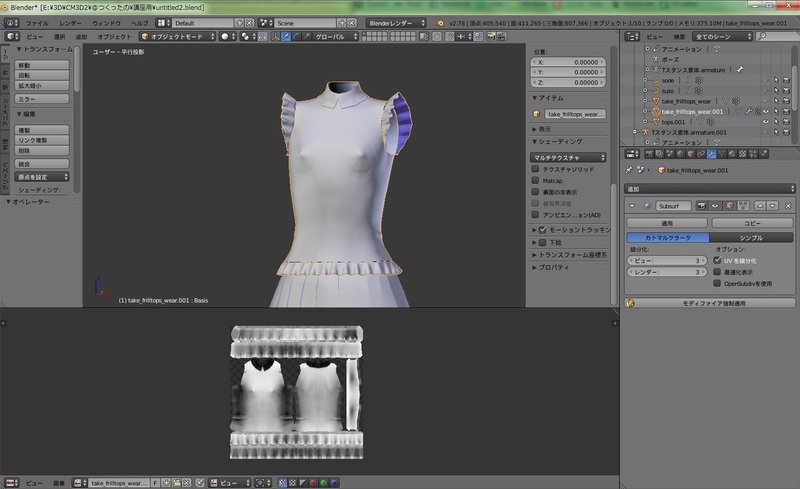Open the レンダー menu in top bar
The height and width of the screenshot is (489, 800).
(x=71, y=21)
